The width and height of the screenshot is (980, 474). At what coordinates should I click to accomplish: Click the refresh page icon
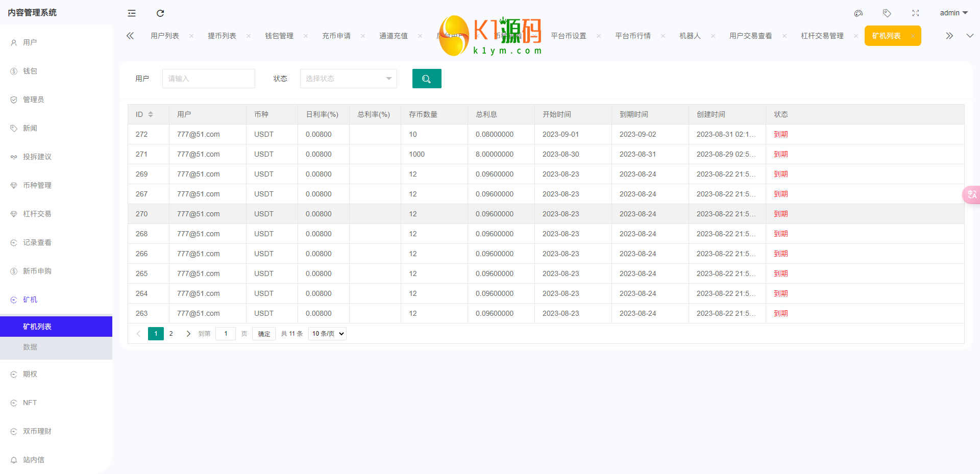tap(160, 13)
